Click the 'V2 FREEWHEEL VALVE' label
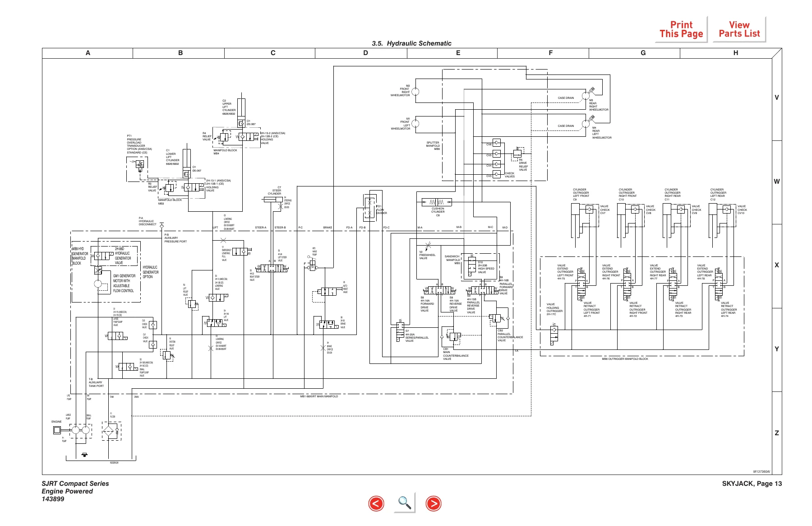The image size is (812, 526). [427, 255]
